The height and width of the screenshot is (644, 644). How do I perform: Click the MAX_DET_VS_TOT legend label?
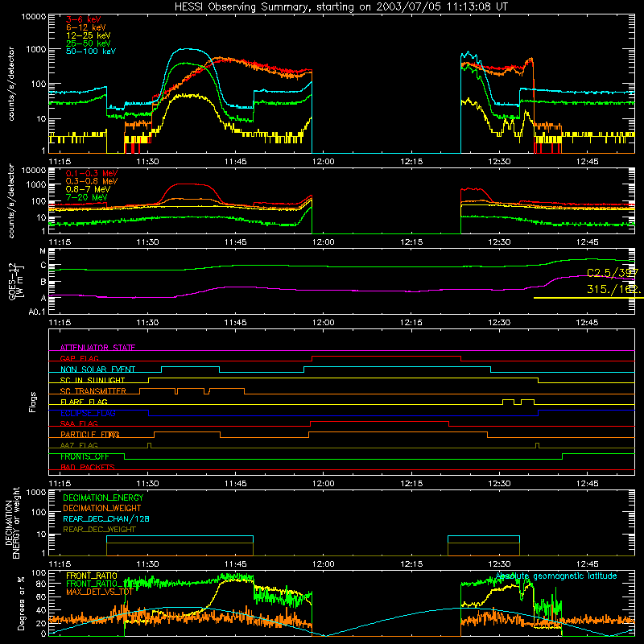point(99,592)
